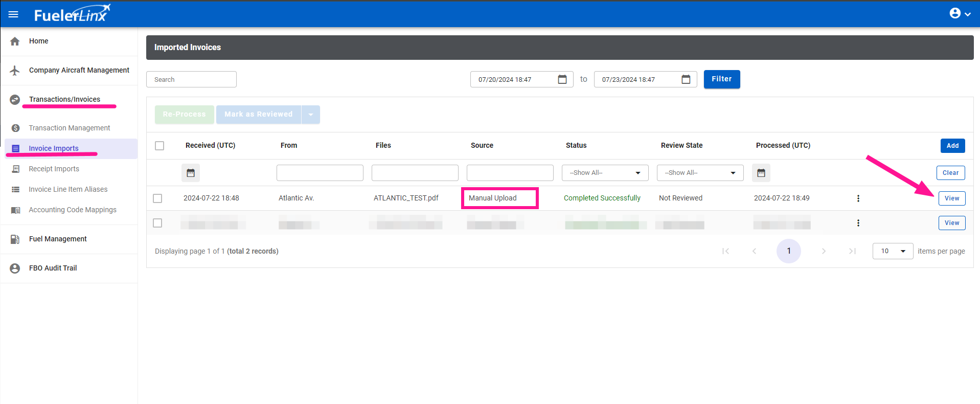The image size is (980, 404).
Task: Open the three-dot menu for the blurred row
Action: [x=858, y=223]
